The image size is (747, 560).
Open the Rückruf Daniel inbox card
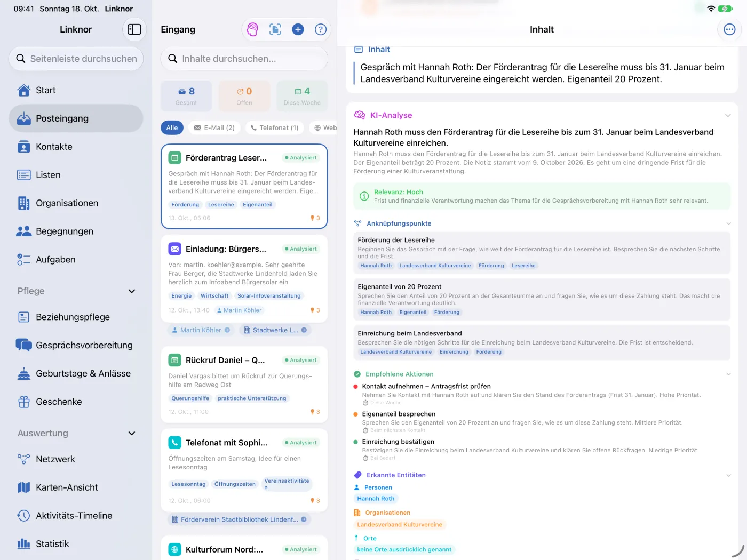point(244,385)
